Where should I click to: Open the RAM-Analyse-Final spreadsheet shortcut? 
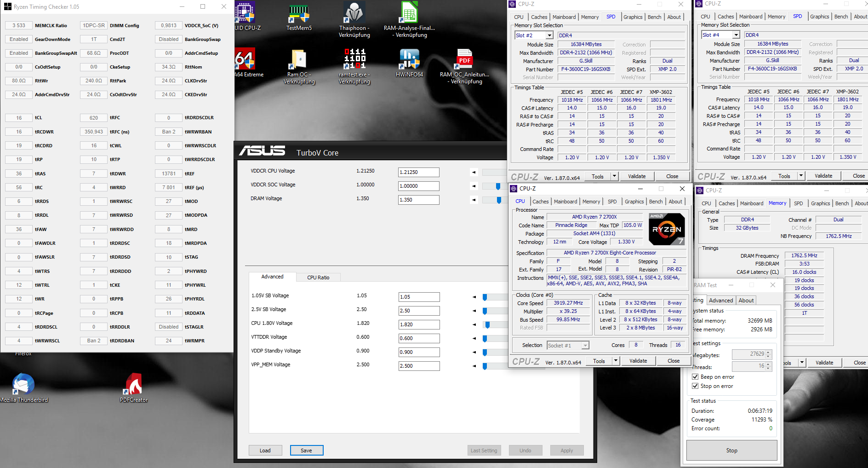[x=409, y=19]
